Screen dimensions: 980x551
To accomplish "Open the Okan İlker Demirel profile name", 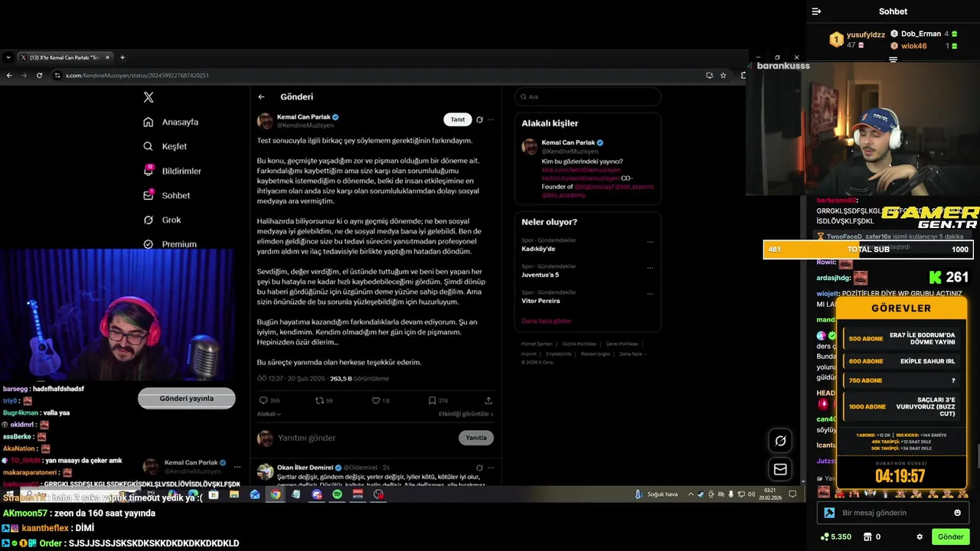I will [x=305, y=468].
